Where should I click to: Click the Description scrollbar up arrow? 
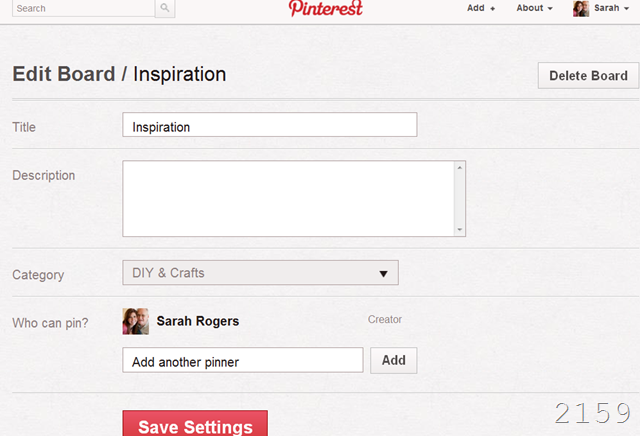460,168
